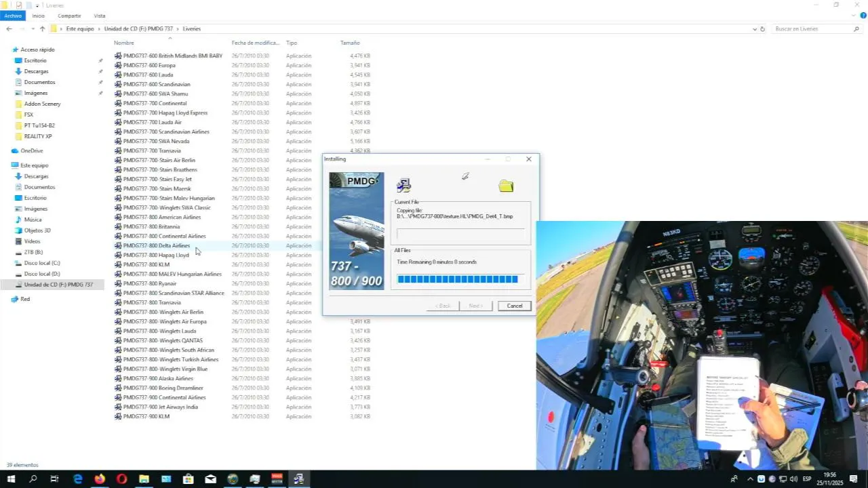Viewport: 868px width, 488px height.
Task: Click 'Unidad de CD (F:) PMDG 737' breadcrumb
Action: point(138,29)
